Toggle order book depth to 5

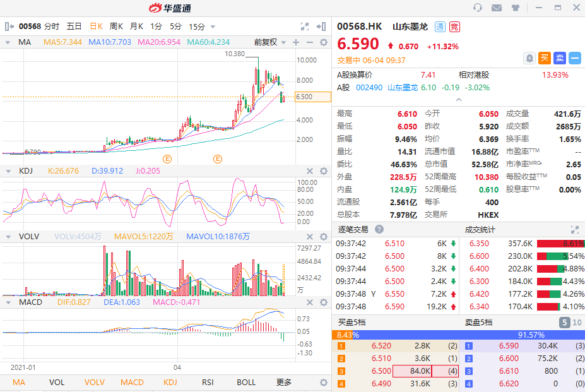coord(564,323)
